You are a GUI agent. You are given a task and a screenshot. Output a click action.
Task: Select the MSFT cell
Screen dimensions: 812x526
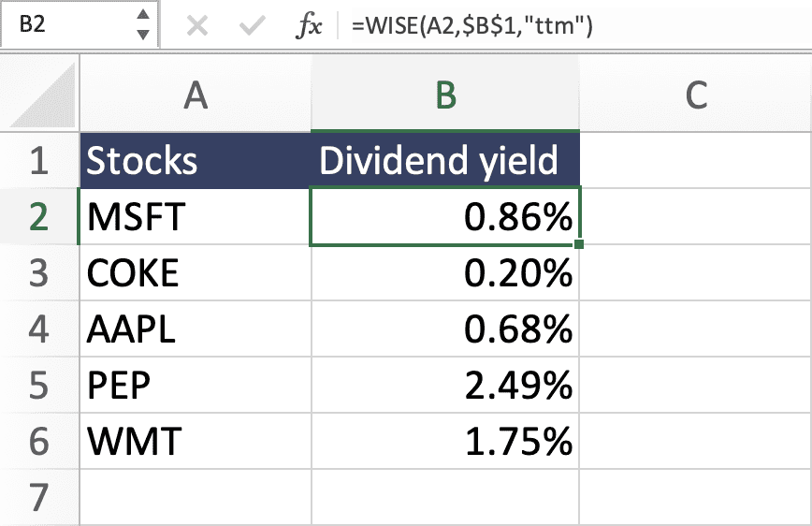coord(196,217)
